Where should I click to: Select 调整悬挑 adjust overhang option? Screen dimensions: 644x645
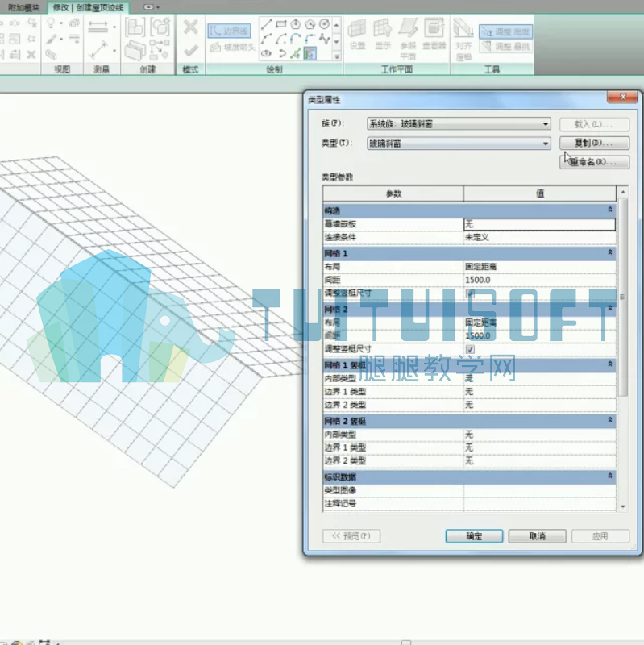pos(506,47)
